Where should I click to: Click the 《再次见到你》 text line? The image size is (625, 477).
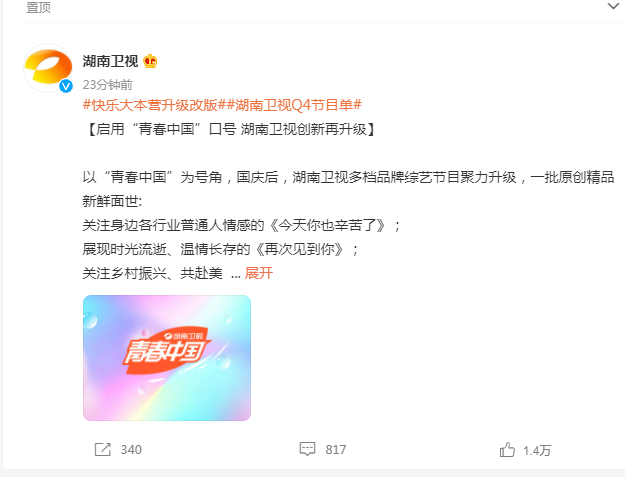[x=220, y=249]
